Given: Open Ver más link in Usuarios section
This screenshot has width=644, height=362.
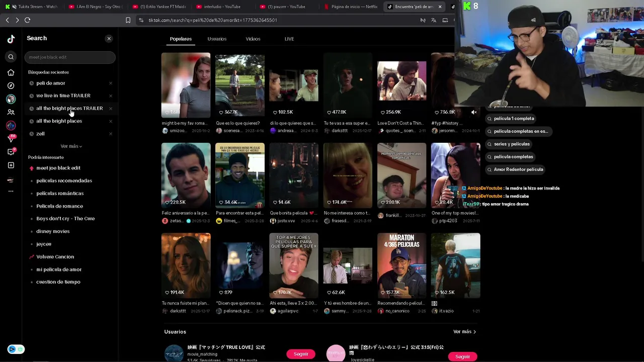Looking at the screenshot, I should [464, 332].
